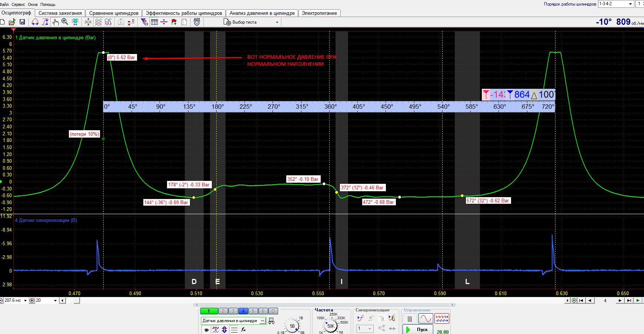Click the channel probe calibration icon
644x334 pixels.
click(x=271, y=321)
